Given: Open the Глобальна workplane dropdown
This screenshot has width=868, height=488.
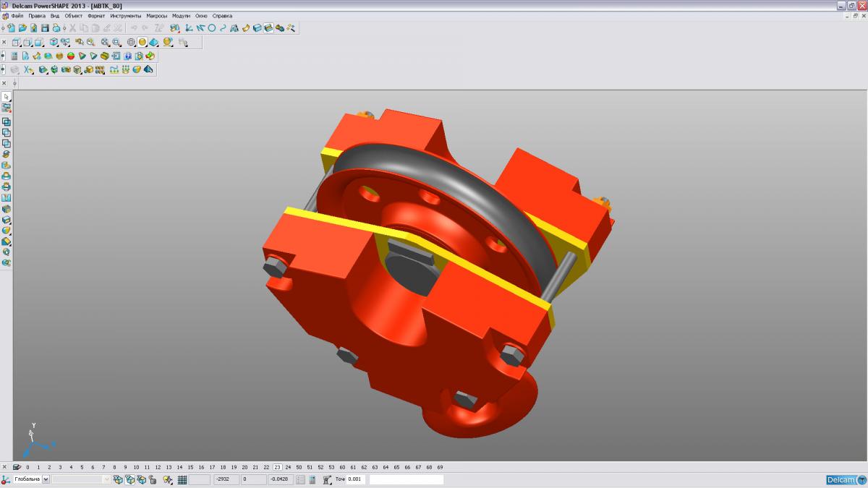Looking at the screenshot, I should pos(46,479).
